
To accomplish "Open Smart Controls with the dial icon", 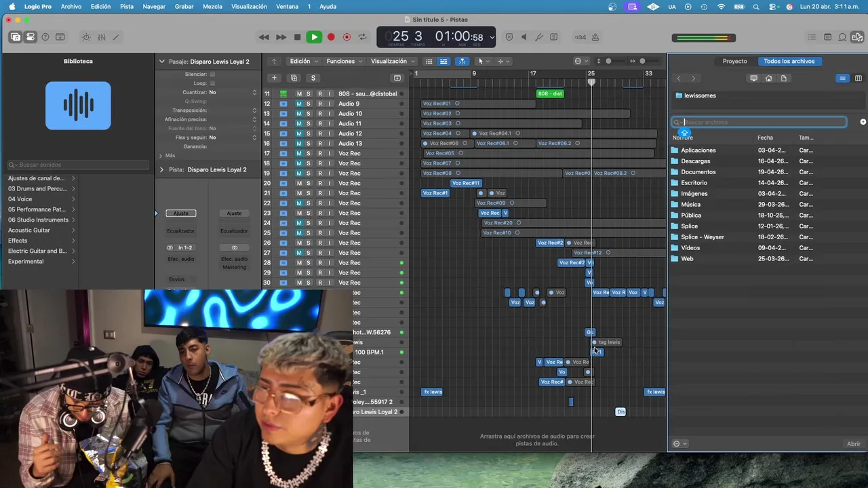I will coord(86,37).
